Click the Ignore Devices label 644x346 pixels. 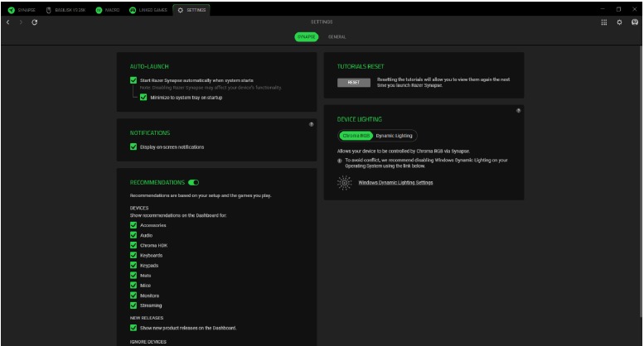148,342
